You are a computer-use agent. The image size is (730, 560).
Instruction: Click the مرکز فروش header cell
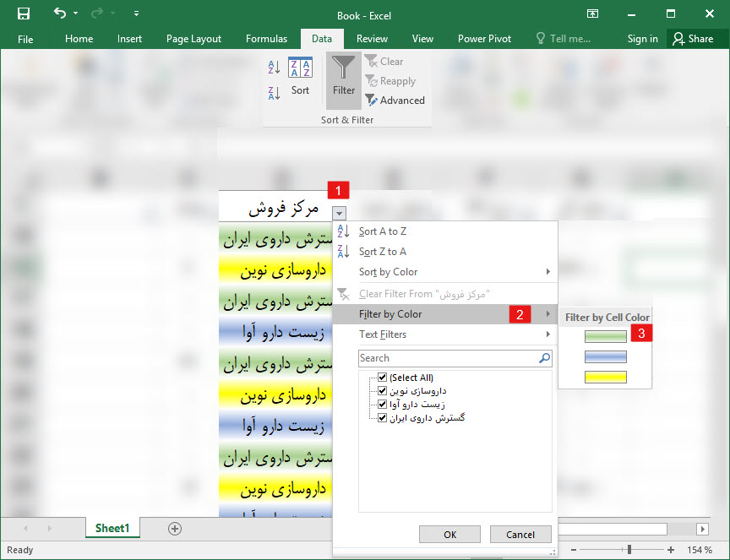click(283, 208)
